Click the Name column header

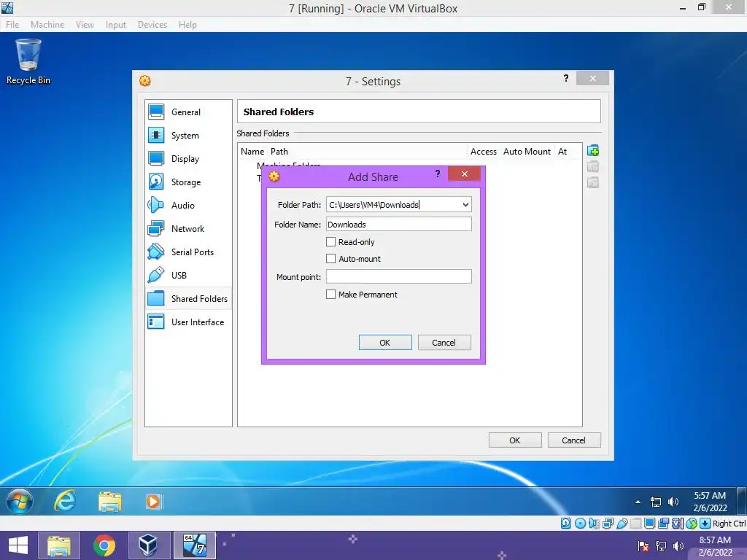tap(252, 152)
